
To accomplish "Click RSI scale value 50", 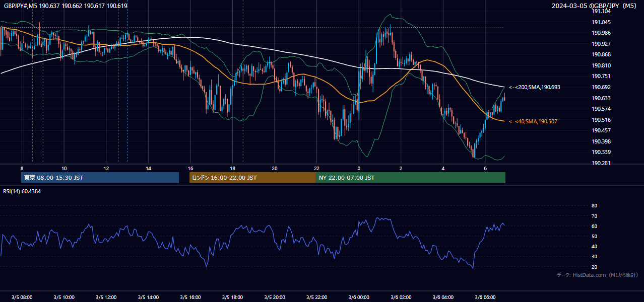I will pyautogui.click(x=594, y=236).
